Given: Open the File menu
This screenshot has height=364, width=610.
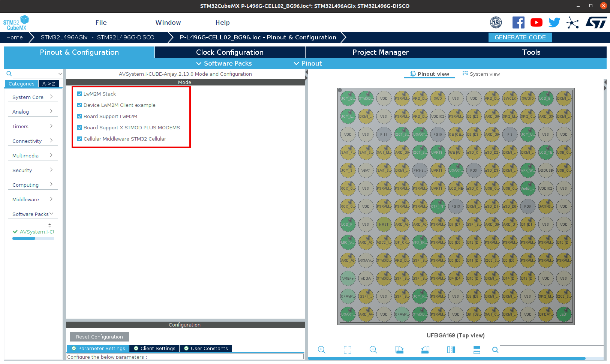Looking at the screenshot, I should click(101, 22).
